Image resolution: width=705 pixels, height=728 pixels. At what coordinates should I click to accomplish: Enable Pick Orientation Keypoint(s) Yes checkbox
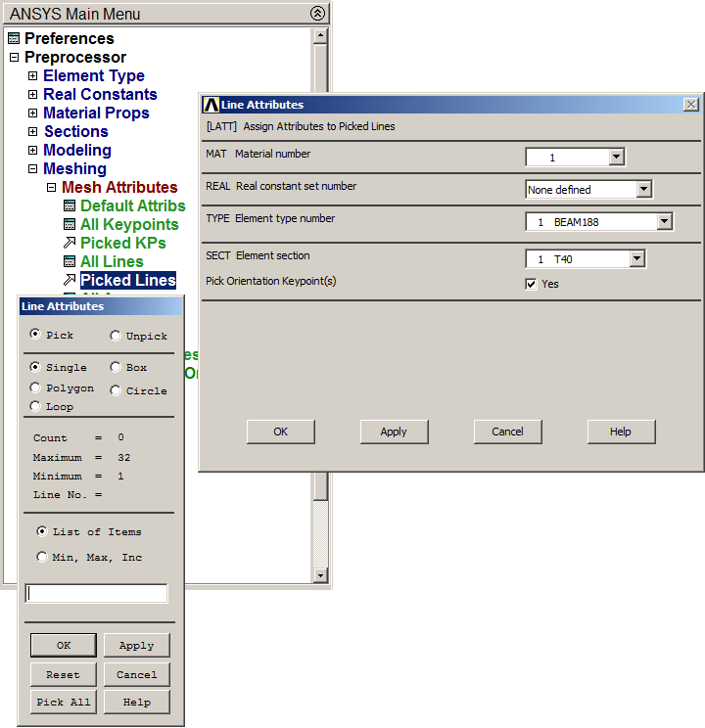click(532, 284)
